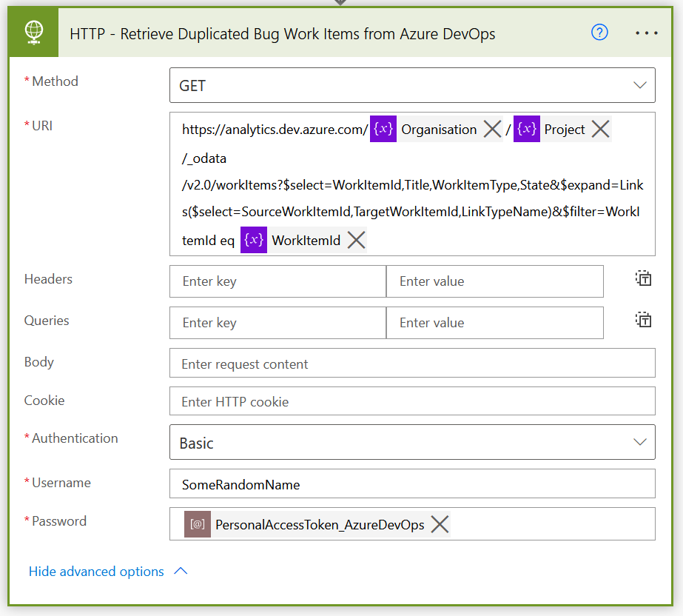Open the action ellipsis menu

(x=647, y=33)
